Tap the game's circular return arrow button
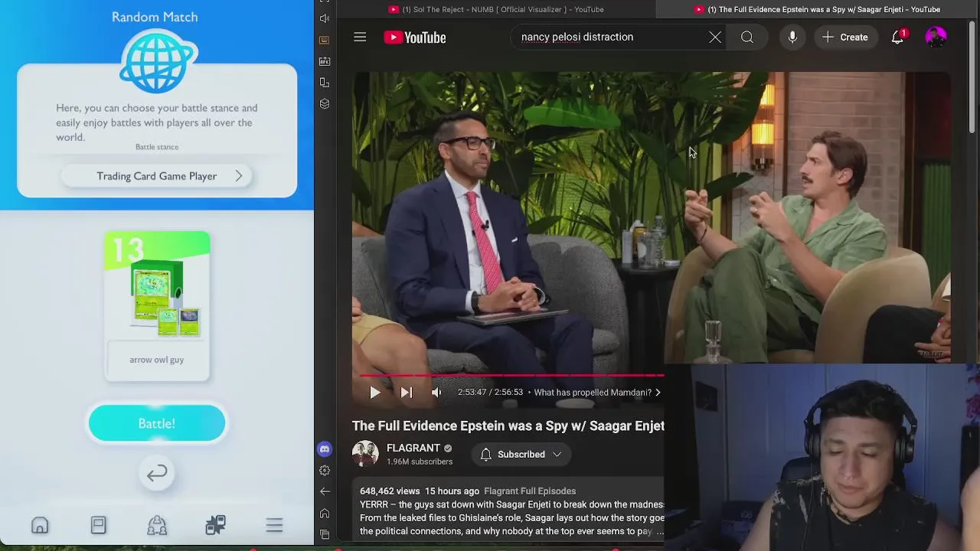This screenshot has width=980, height=551. point(157,474)
